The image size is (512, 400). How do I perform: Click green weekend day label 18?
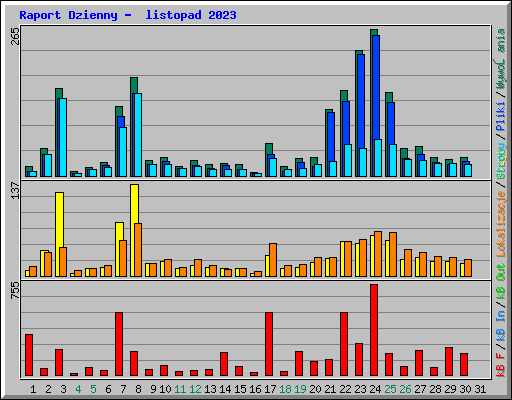pos(285,389)
